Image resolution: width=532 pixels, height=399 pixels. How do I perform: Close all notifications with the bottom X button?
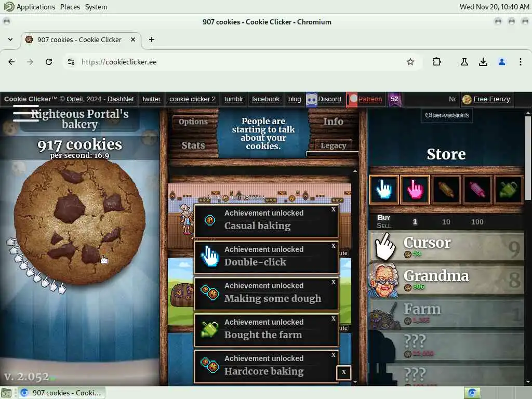(344, 372)
